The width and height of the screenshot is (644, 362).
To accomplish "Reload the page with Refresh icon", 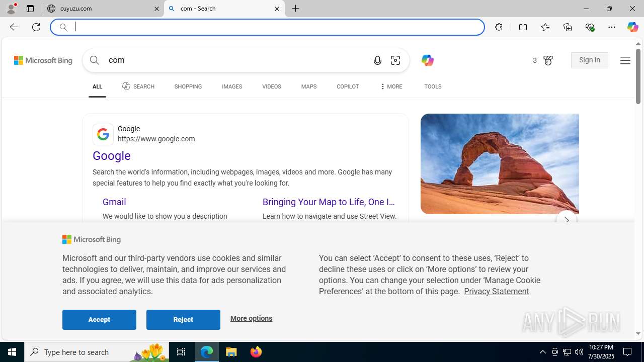I will coord(36,27).
